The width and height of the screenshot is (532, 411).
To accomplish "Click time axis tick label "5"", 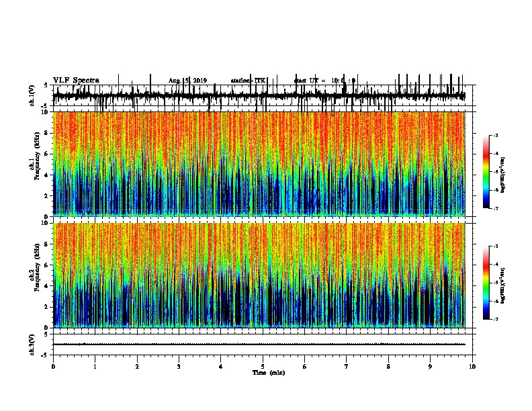I will point(263,367).
